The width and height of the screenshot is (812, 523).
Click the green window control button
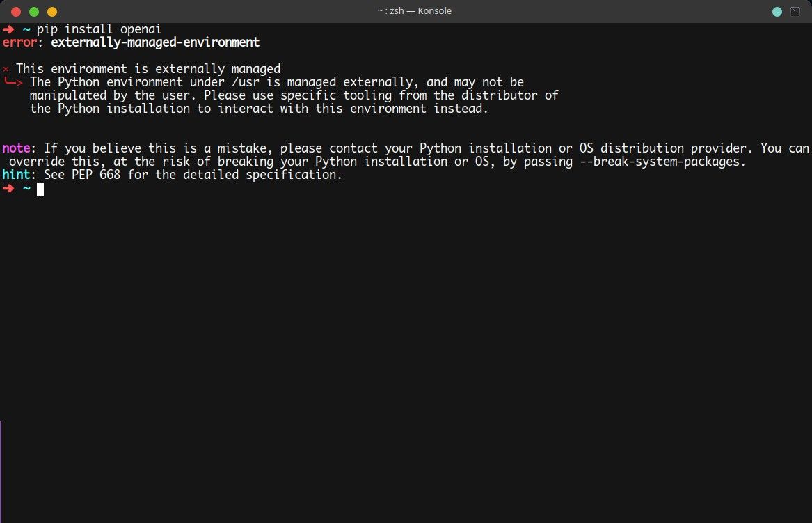tap(33, 11)
